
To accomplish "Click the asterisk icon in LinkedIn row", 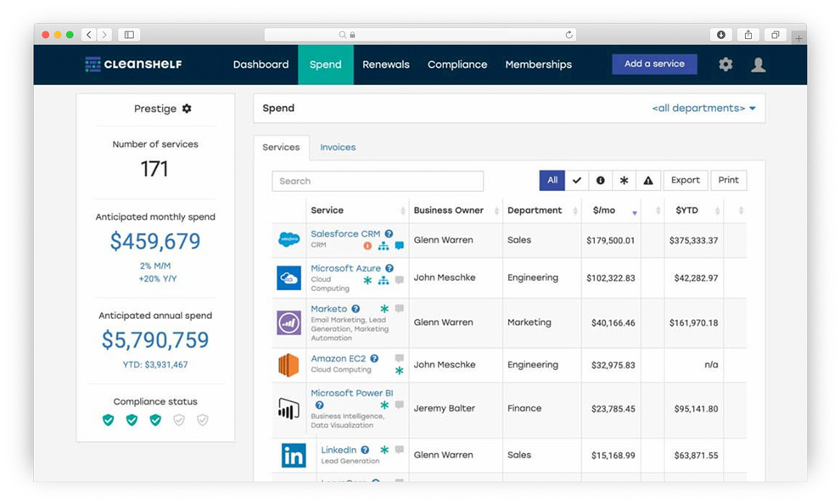I will click(x=384, y=450).
